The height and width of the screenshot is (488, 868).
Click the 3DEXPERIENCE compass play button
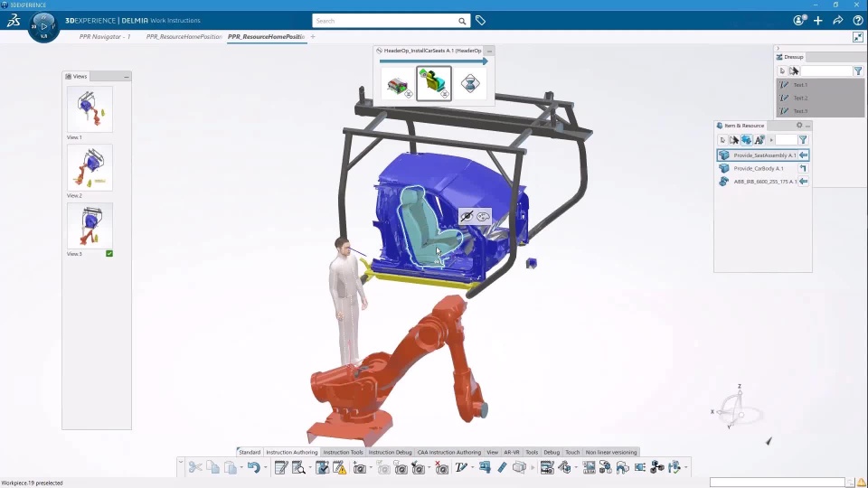click(43, 26)
